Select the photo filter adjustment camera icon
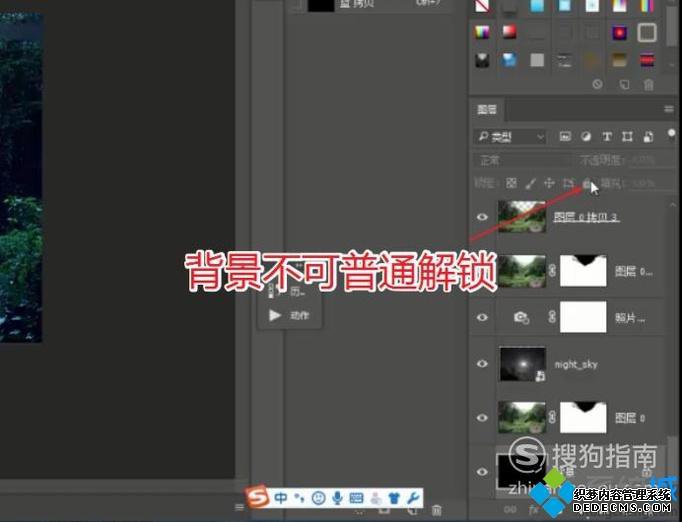The height and width of the screenshot is (522, 682). [x=521, y=317]
